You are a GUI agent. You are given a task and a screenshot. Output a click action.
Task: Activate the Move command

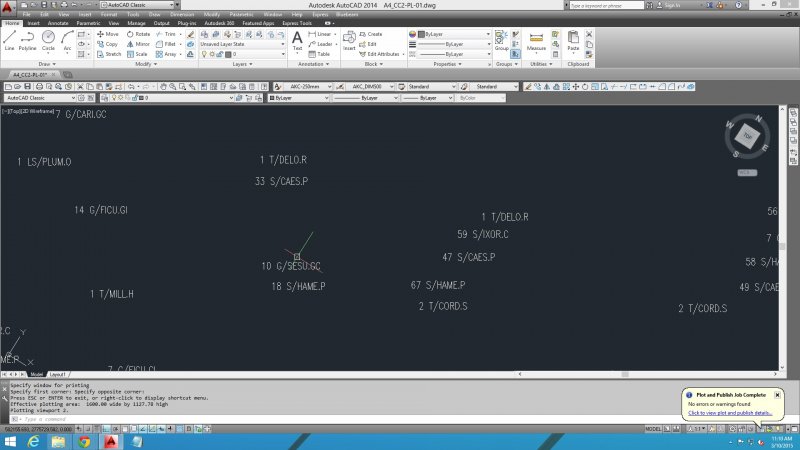pyautogui.click(x=108, y=34)
